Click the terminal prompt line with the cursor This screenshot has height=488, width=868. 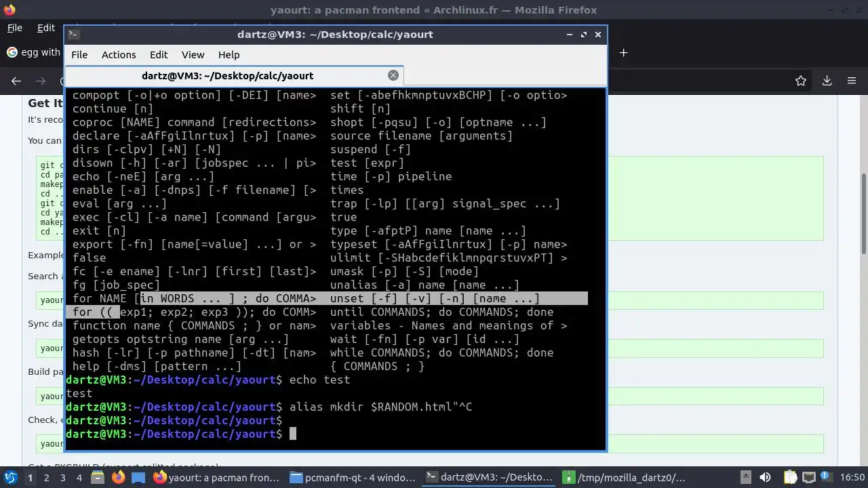(x=181, y=434)
